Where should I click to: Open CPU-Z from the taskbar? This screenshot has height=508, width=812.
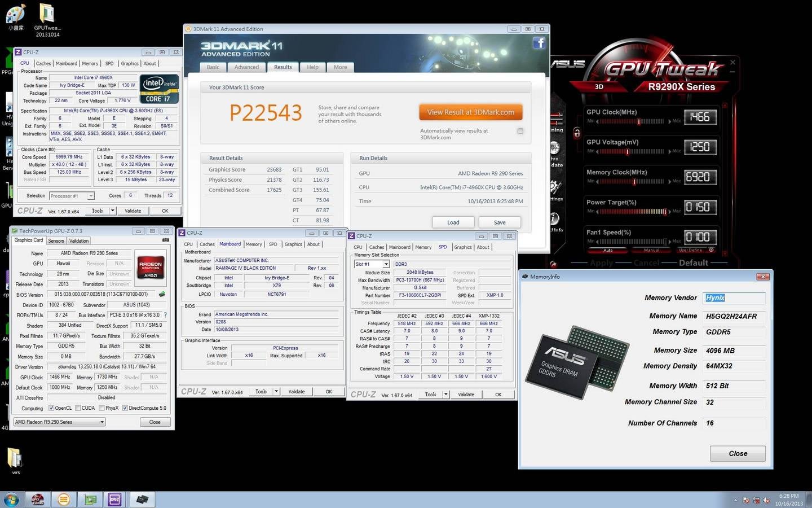[x=115, y=500]
